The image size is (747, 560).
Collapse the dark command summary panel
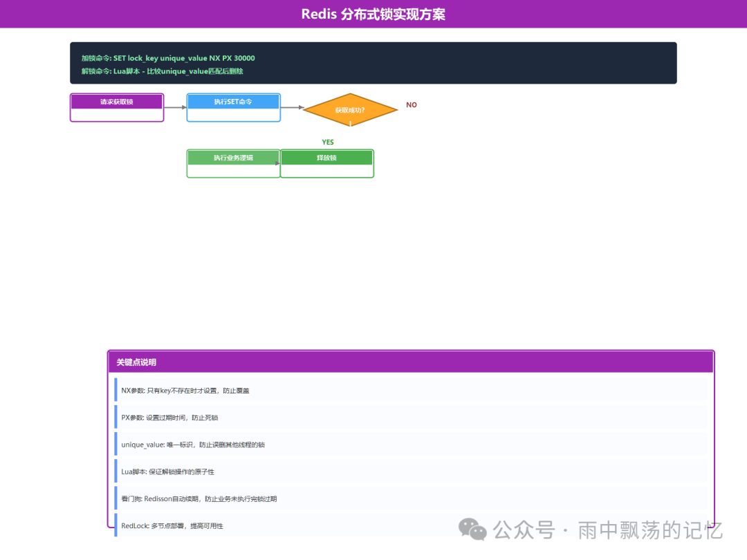[x=373, y=63]
